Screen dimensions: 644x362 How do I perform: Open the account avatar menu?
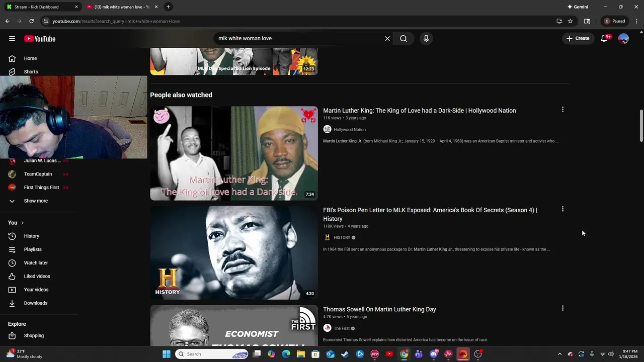tap(623, 39)
